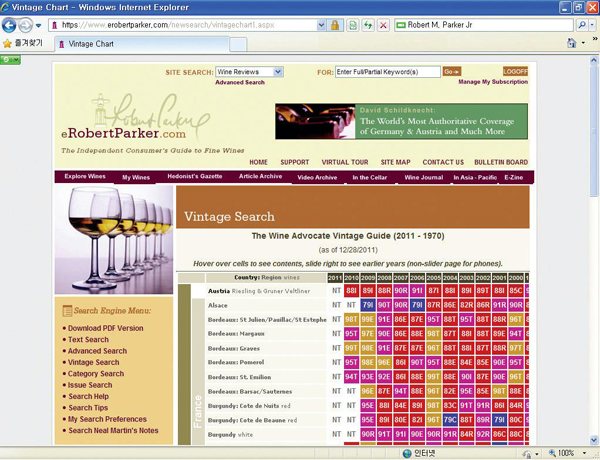600x460 pixels.
Task: Click the Advanced Search link under site search
Action: pyautogui.click(x=240, y=82)
